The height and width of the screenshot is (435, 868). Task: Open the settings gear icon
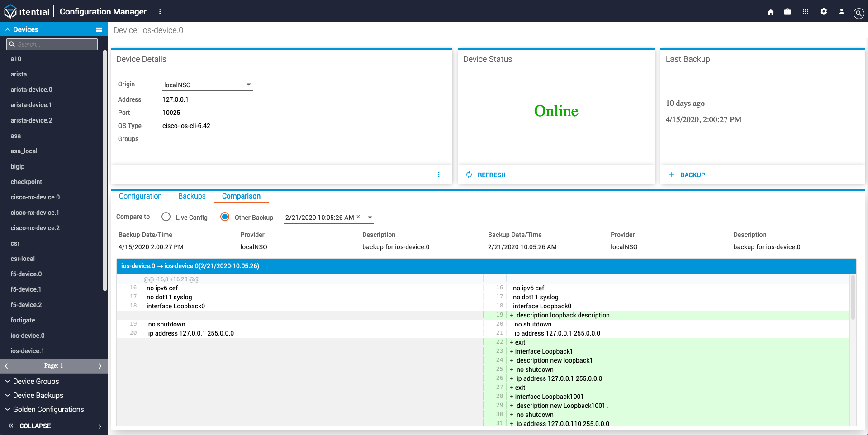[x=824, y=12]
